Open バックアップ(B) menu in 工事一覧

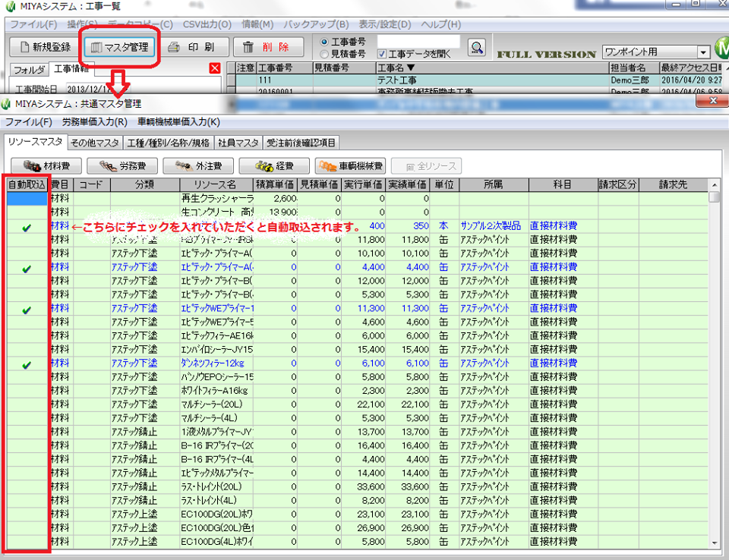pyautogui.click(x=316, y=24)
